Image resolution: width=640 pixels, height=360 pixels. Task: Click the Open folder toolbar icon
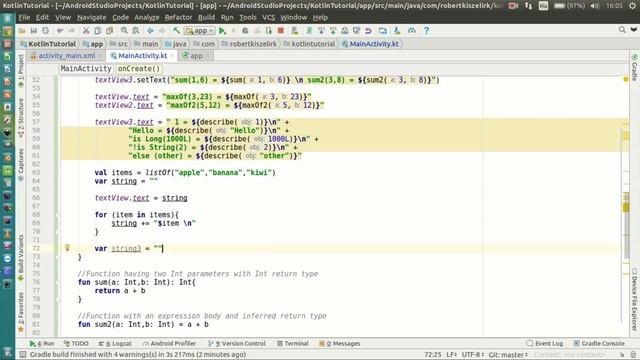pos(22,31)
